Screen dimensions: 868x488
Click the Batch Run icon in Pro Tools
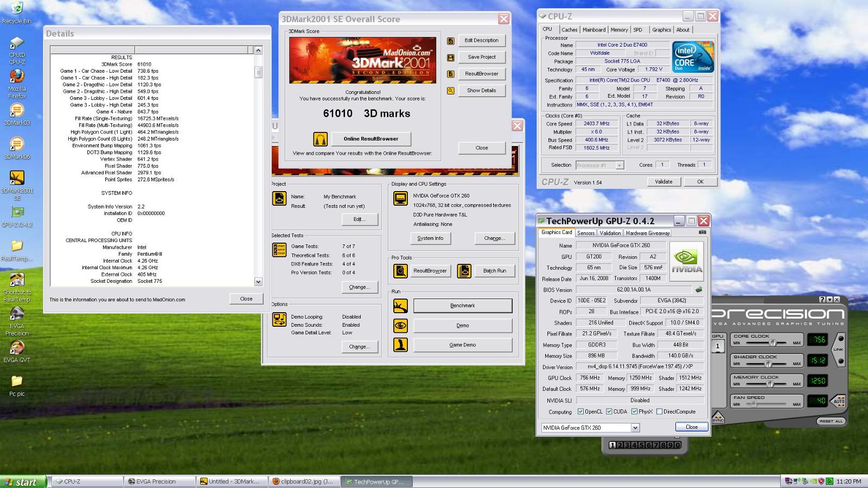pos(464,270)
